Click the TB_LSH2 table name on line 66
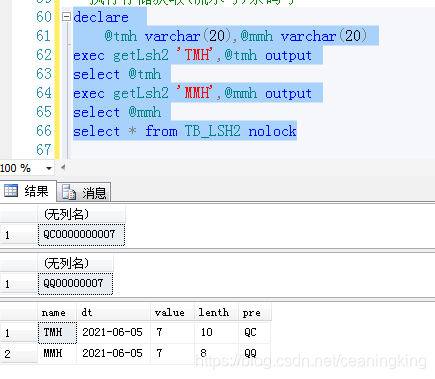Screen dimensions: 435x379 (x=213, y=131)
